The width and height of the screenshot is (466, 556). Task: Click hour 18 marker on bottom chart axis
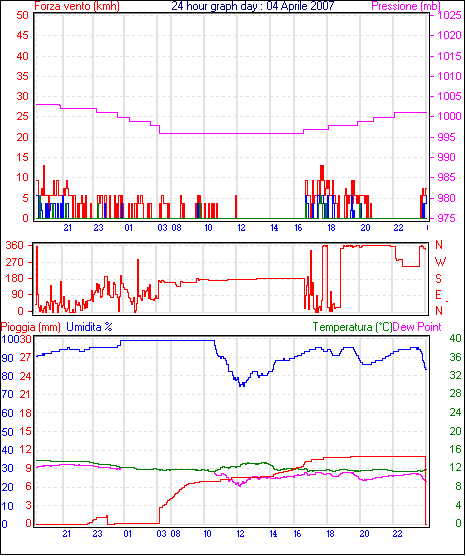pyautogui.click(x=330, y=534)
